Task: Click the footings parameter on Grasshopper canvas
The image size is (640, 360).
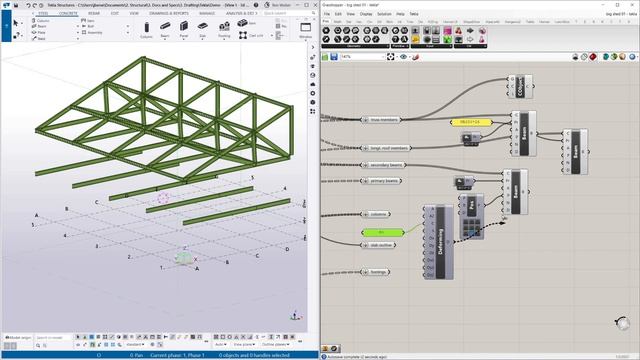Action: [375, 272]
